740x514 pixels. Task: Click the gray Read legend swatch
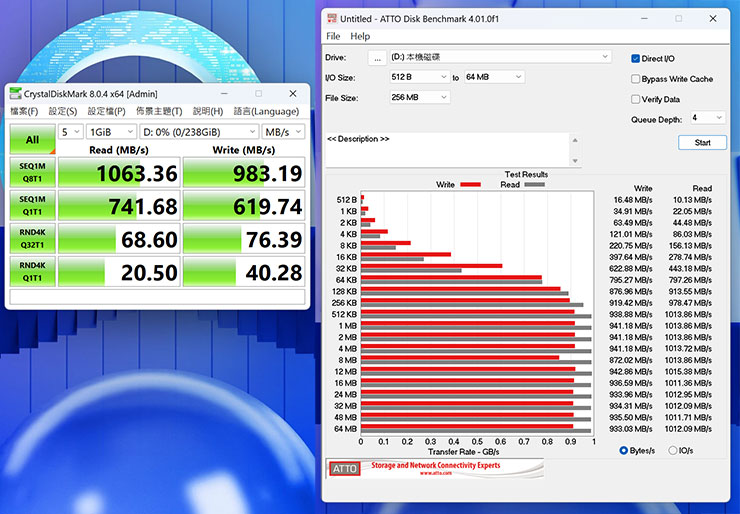pos(534,185)
